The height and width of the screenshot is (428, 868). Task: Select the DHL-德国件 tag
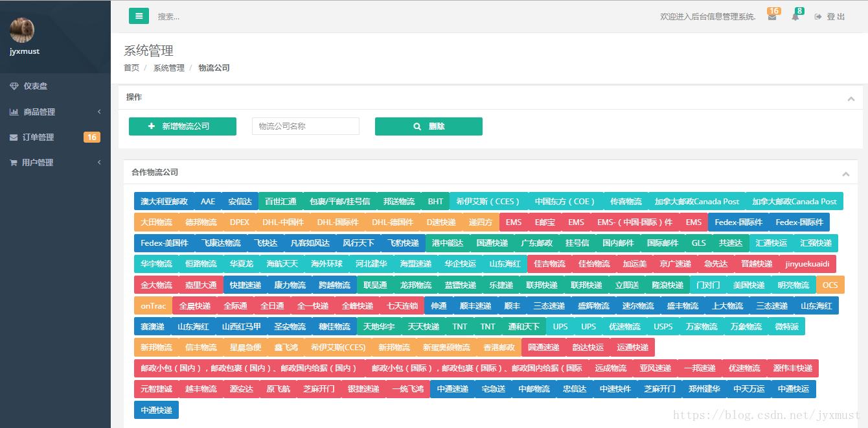(x=393, y=222)
